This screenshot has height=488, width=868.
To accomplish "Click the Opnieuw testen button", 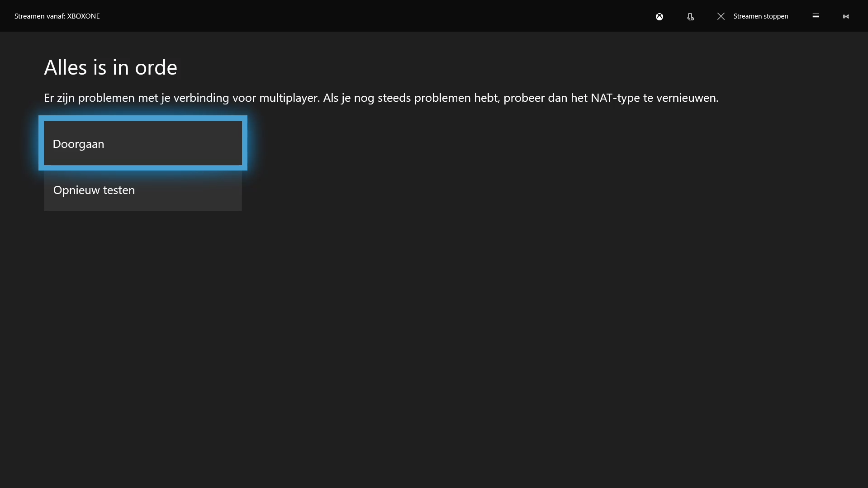I will (x=143, y=190).
